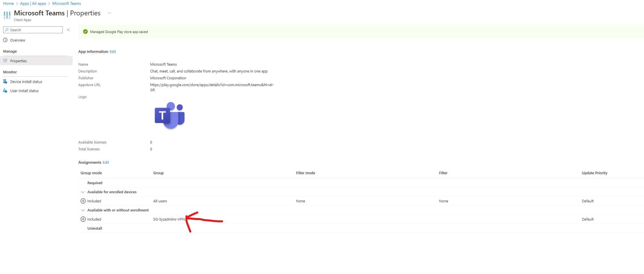Click the Name value Microsoft Teams

163,64
